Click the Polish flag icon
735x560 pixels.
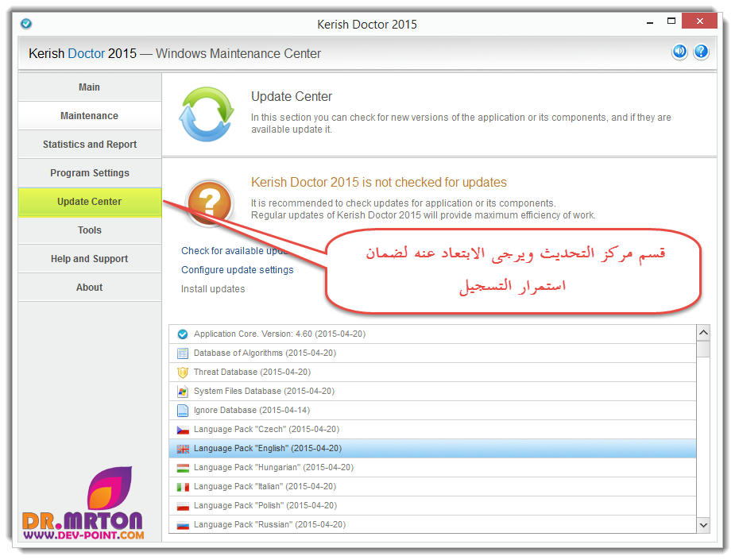point(183,506)
